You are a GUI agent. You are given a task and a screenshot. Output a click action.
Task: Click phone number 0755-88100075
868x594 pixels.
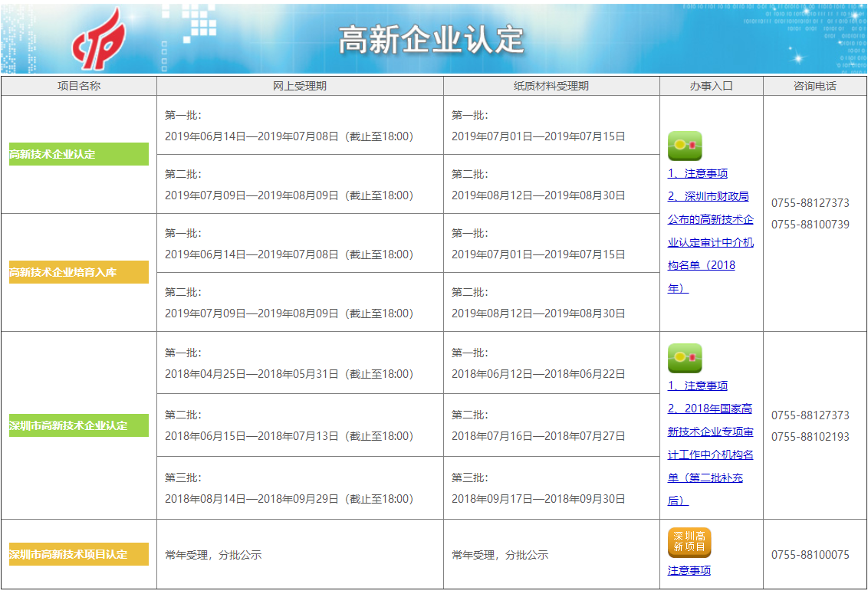810,555
